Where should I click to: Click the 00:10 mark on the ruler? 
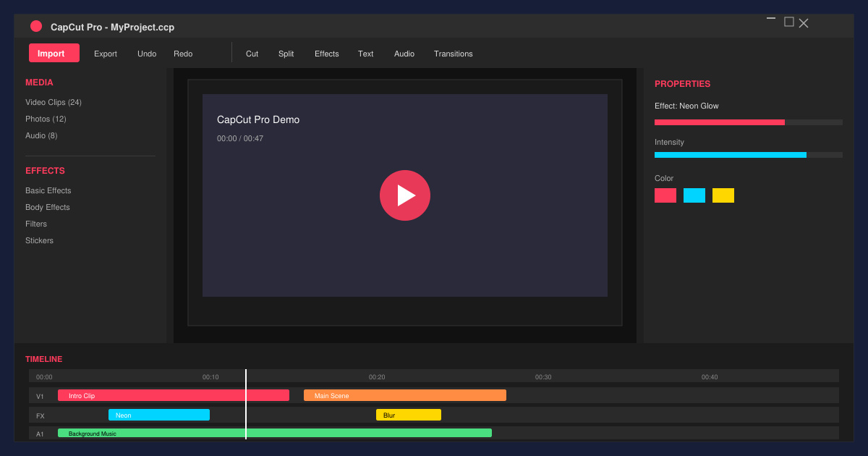point(210,376)
